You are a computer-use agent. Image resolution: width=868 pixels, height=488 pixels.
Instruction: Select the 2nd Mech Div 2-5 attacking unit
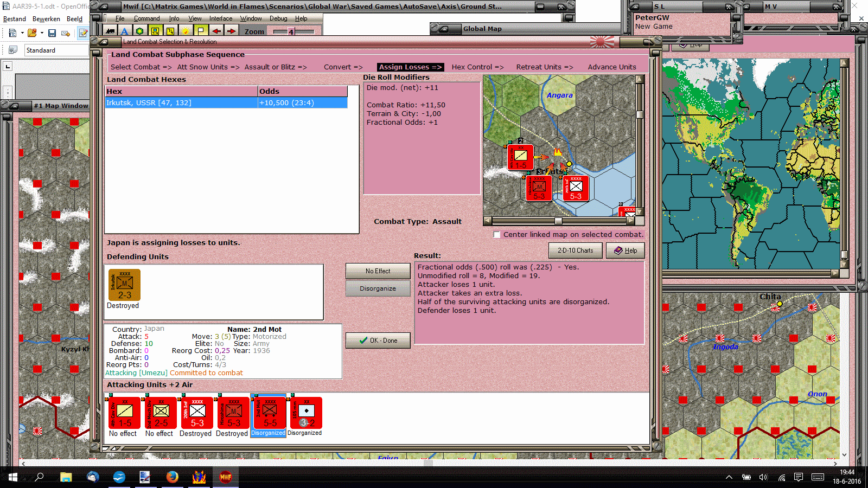[161, 413]
